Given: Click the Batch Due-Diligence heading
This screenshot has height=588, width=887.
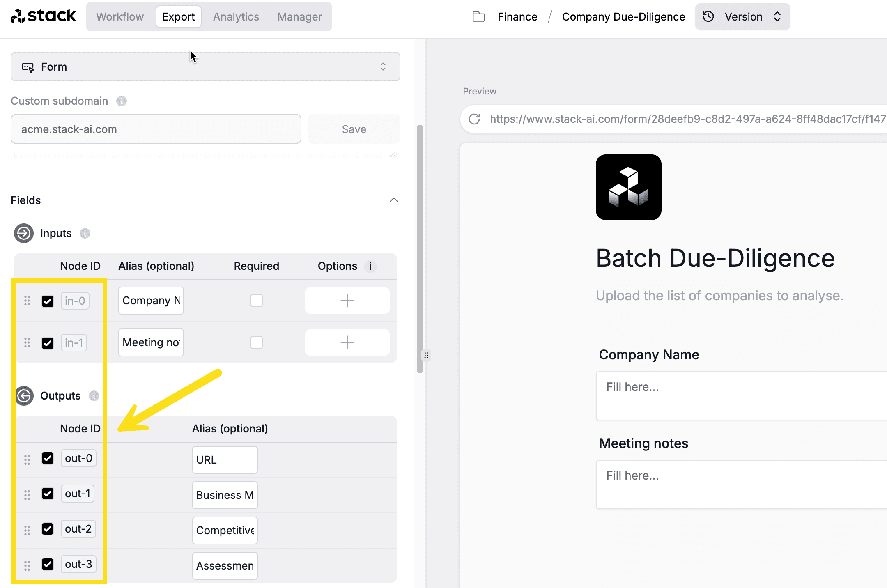Looking at the screenshot, I should tap(715, 259).
